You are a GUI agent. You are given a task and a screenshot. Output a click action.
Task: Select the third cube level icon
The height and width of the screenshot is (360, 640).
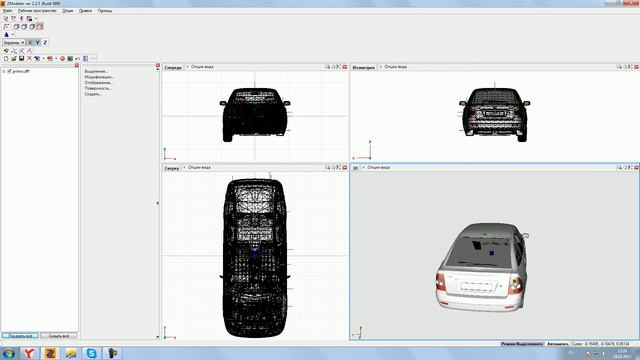click(32, 27)
